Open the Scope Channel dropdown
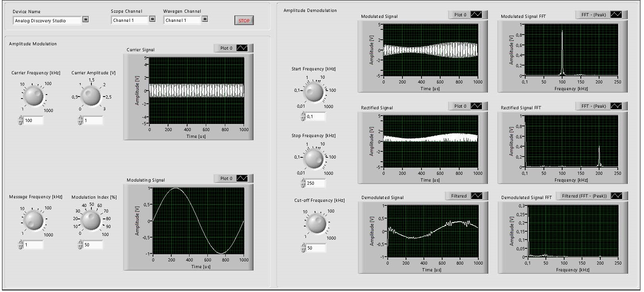644x292 pixels. point(152,19)
